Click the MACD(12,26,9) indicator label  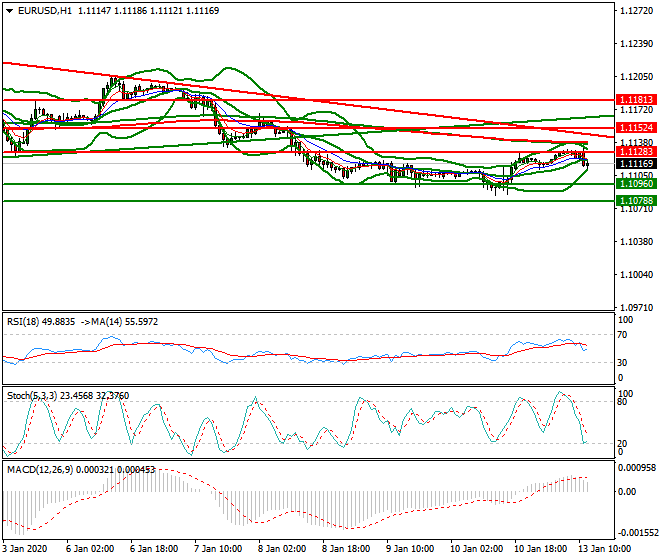click(40, 469)
